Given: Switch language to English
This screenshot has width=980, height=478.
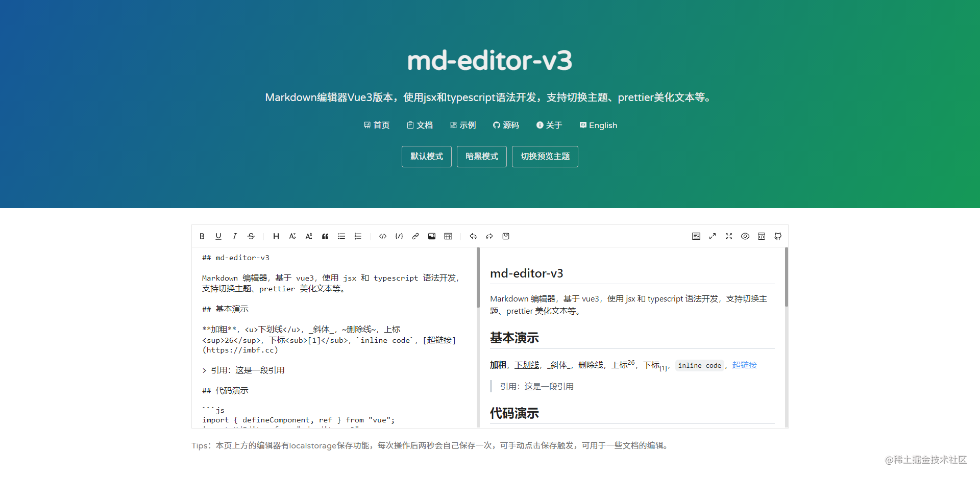Looking at the screenshot, I should pos(598,125).
